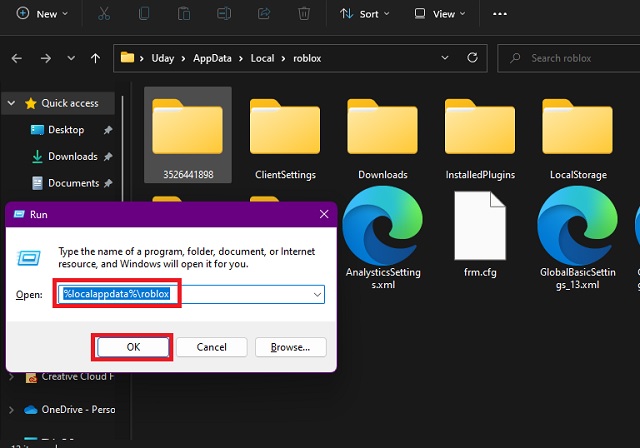Open recent locations chevron
This screenshot has width=640, height=448.
click(71, 58)
